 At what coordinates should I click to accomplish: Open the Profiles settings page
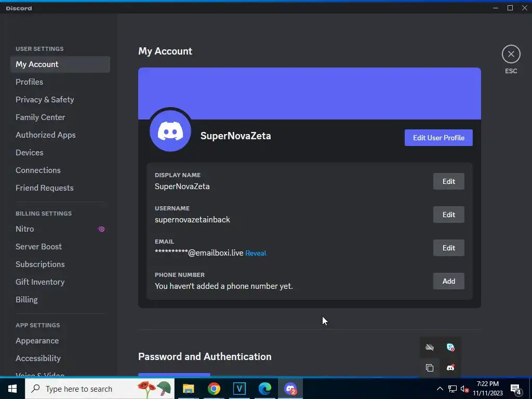60,82
